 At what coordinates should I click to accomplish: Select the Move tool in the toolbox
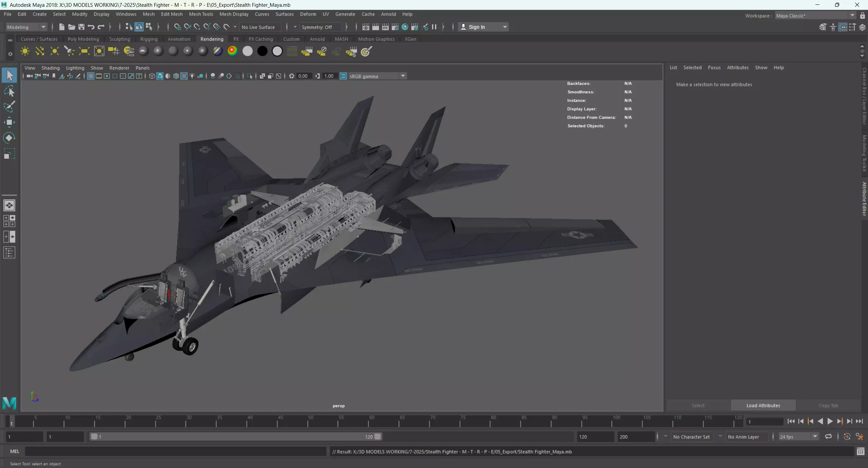[9, 122]
